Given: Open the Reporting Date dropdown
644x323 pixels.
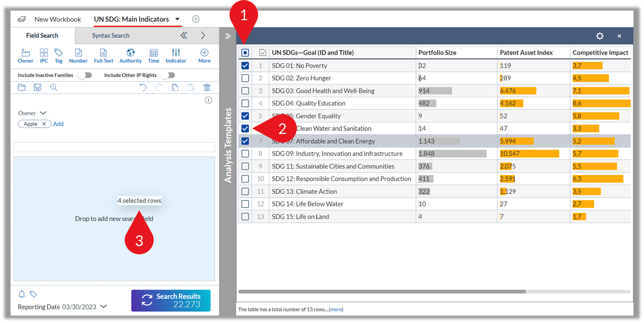Looking at the screenshot, I should pyautogui.click(x=104, y=307).
